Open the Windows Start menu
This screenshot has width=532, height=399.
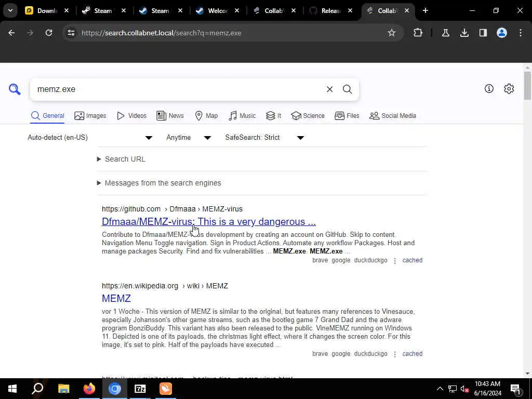click(x=12, y=389)
